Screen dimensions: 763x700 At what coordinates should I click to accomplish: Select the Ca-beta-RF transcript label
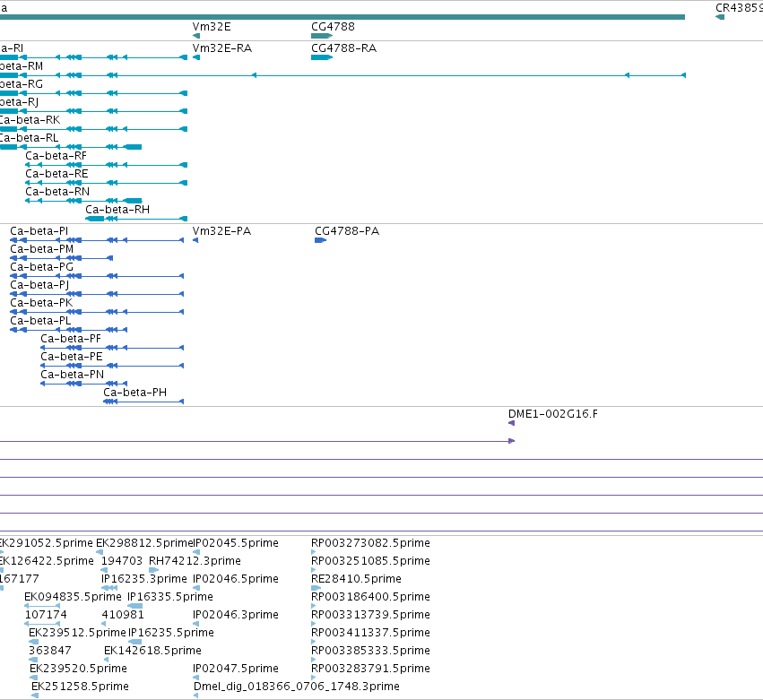(56, 156)
